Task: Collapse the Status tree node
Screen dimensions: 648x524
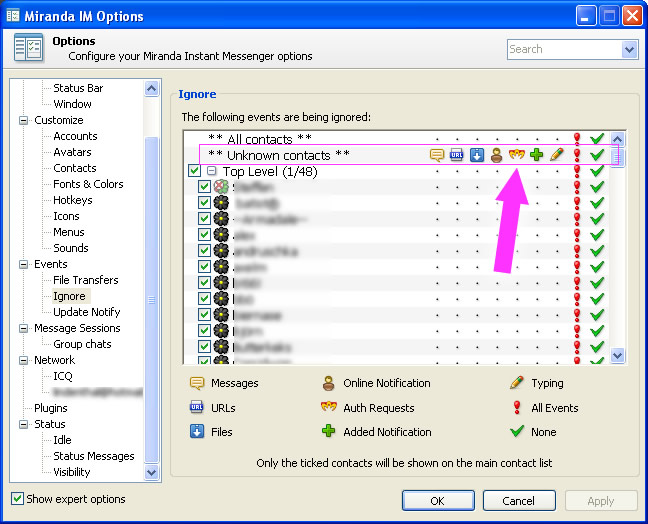Action: click(24, 424)
